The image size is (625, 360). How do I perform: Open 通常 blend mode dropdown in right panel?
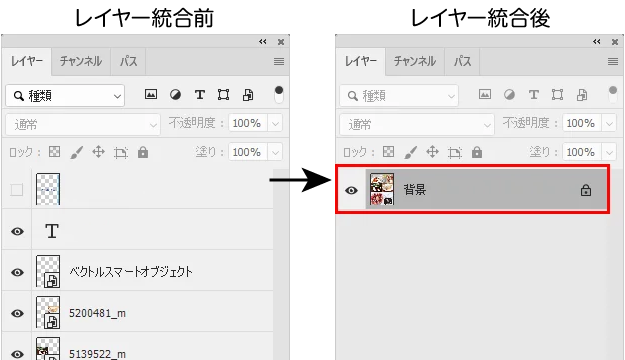coord(417,125)
